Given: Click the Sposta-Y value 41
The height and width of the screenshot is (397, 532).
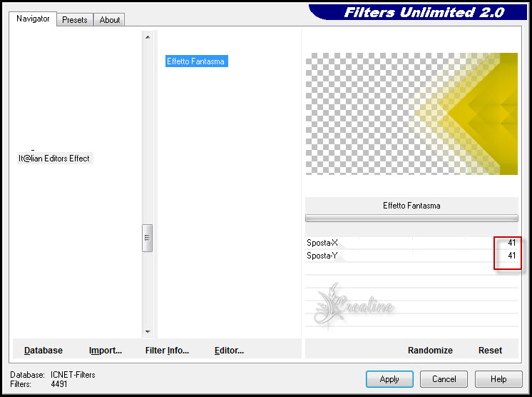Looking at the screenshot, I should pyautogui.click(x=511, y=256).
